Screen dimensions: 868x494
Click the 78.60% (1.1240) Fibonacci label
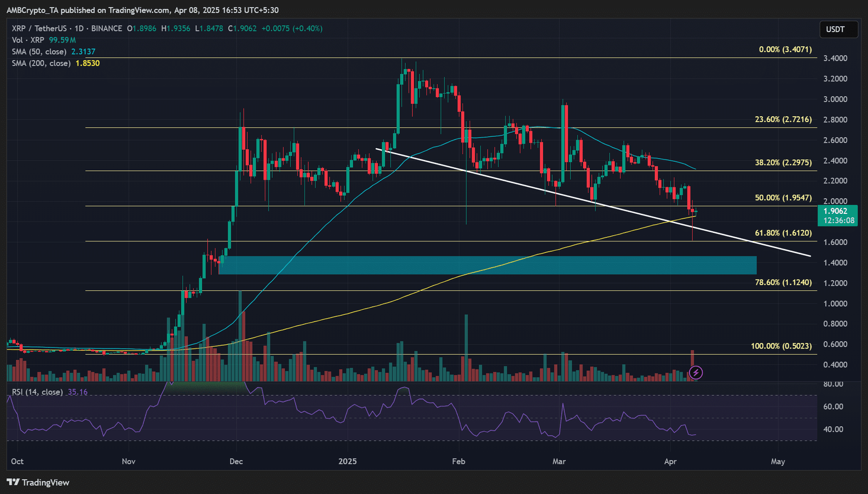click(783, 282)
